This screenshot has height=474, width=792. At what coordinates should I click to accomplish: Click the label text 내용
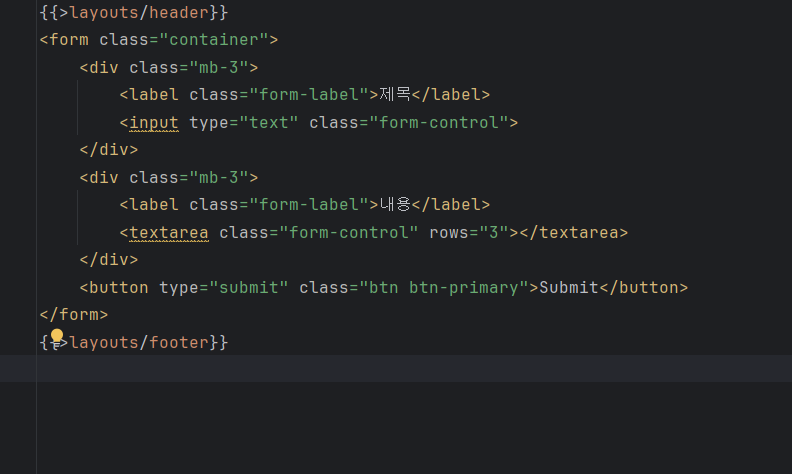tap(395, 205)
